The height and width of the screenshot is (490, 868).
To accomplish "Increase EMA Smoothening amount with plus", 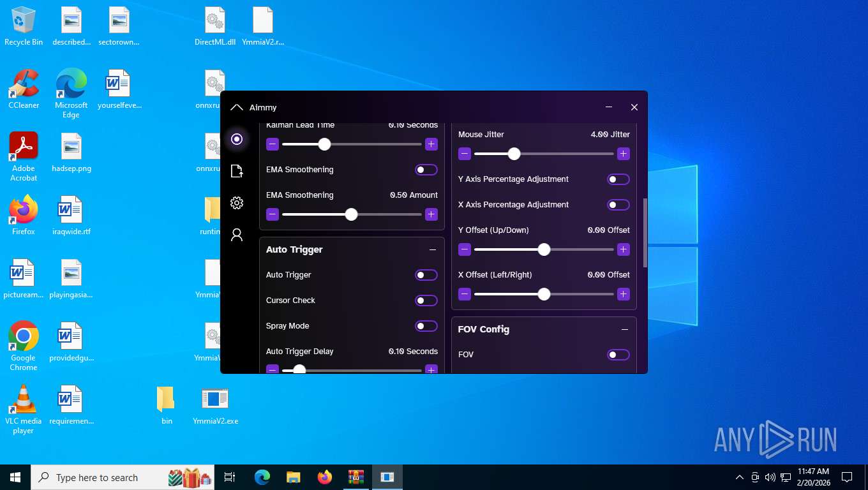I will 431,214.
